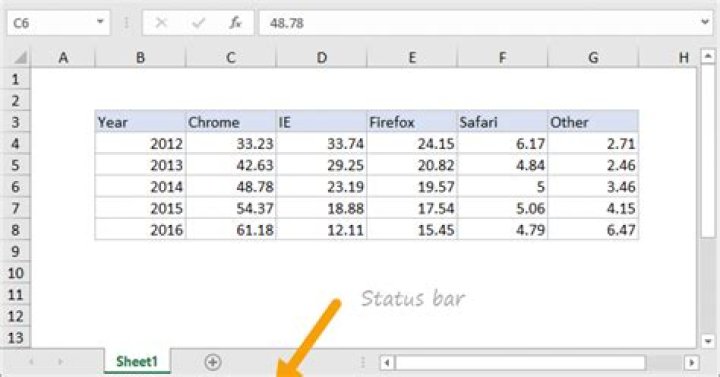The image size is (720, 377).
Task: Click the horizontal scrollbar right arrow
Action: pos(692,363)
